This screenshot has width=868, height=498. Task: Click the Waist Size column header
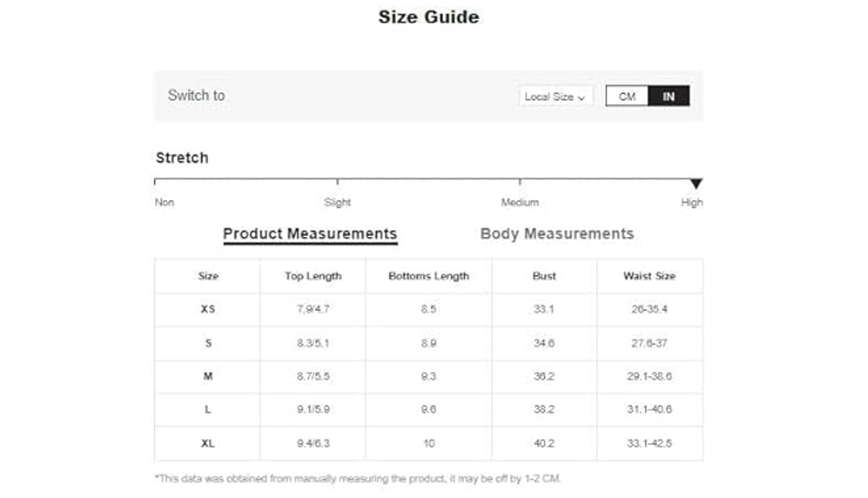[649, 275]
